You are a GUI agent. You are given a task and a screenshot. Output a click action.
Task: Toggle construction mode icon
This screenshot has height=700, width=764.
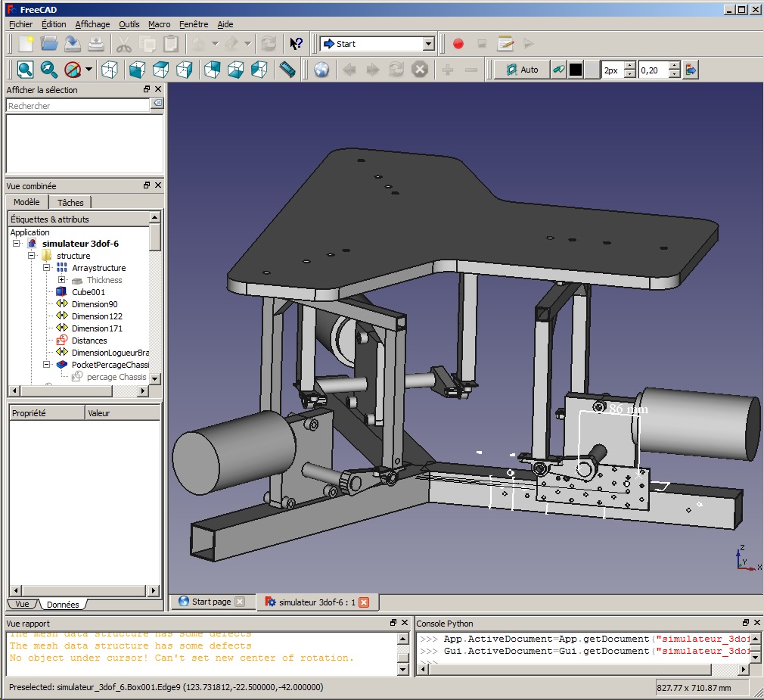558,70
